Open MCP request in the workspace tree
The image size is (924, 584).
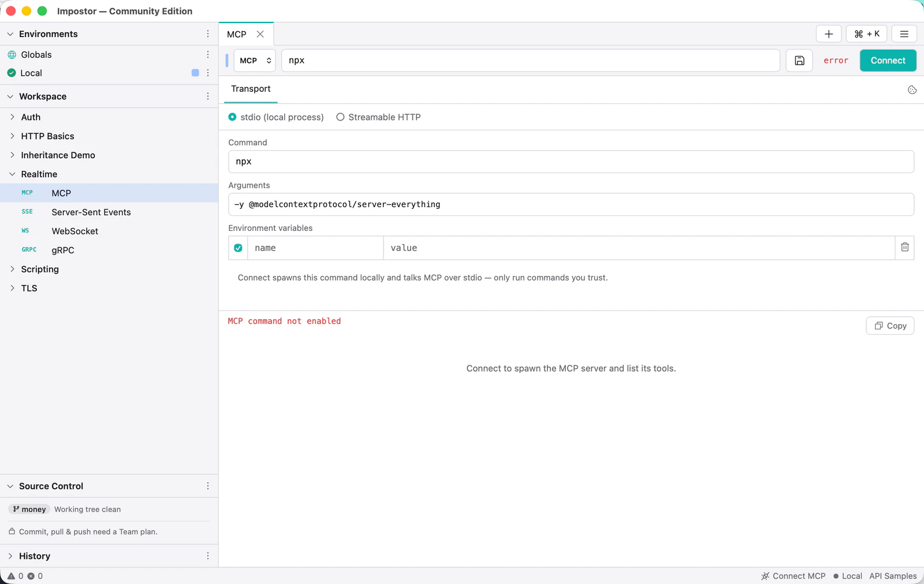(x=109, y=193)
